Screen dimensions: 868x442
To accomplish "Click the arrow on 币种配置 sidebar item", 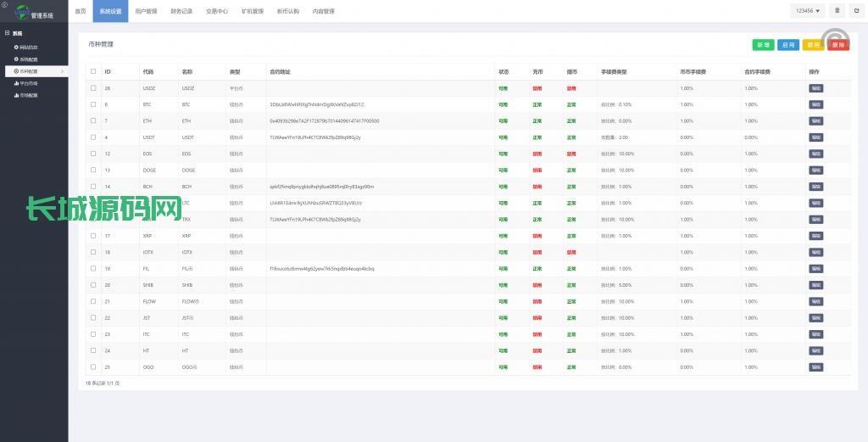I will [x=62, y=71].
